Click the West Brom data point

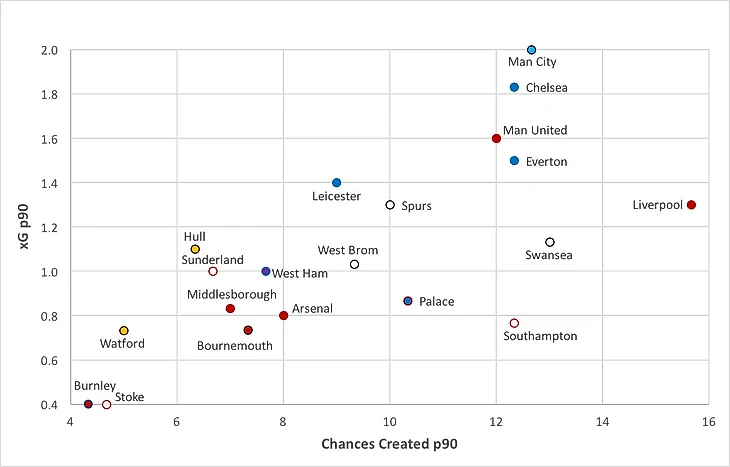click(354, 264)
